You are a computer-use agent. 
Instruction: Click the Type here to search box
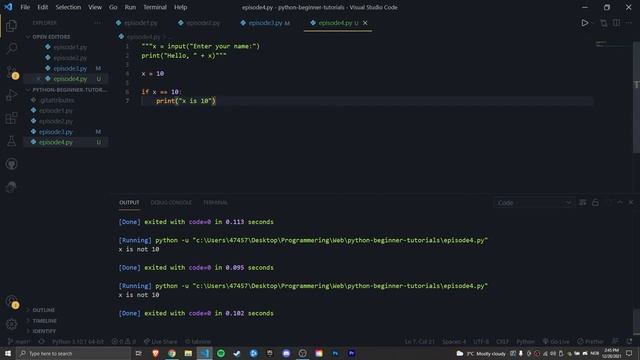tap(73, 353)
